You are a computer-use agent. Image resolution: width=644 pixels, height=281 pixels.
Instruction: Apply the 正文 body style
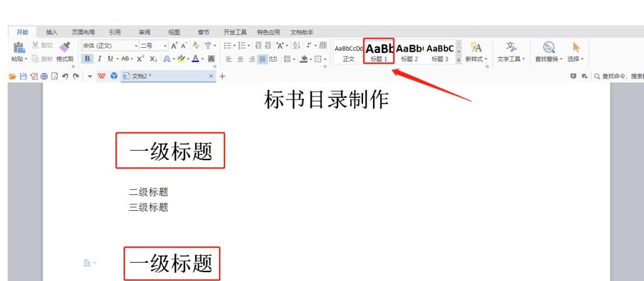[349, 51]
